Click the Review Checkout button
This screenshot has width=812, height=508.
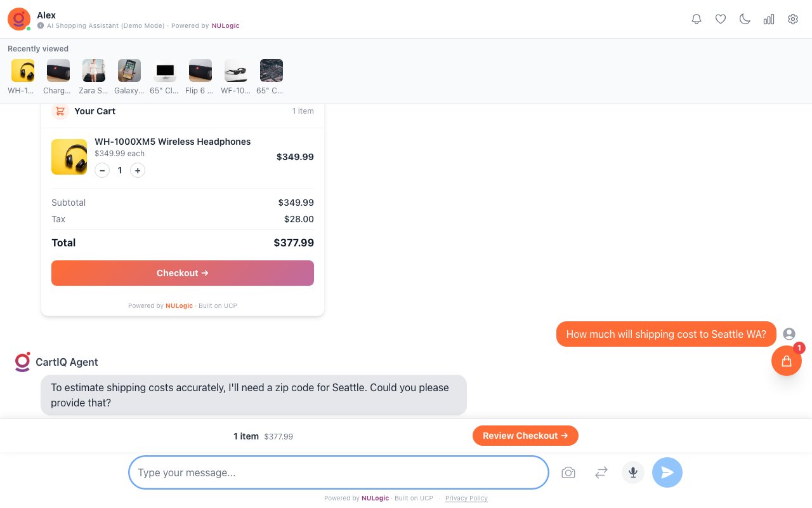tap(525, 436)
